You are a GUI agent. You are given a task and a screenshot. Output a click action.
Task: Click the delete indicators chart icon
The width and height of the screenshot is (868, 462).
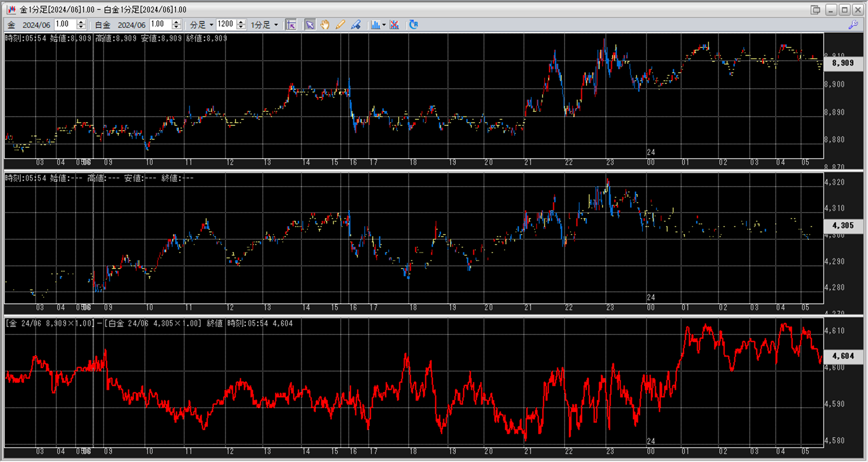[x=394, y=25]
